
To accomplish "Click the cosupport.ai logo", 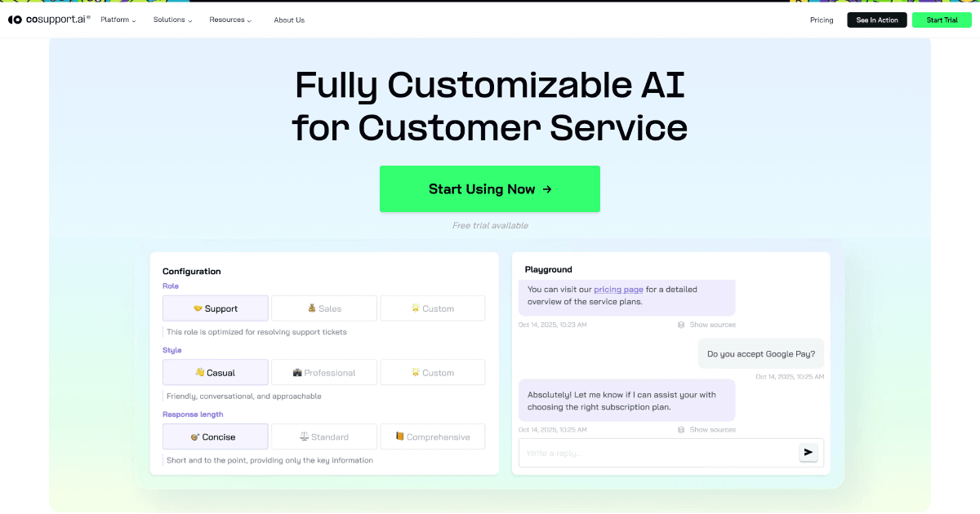I will (47, 19).
